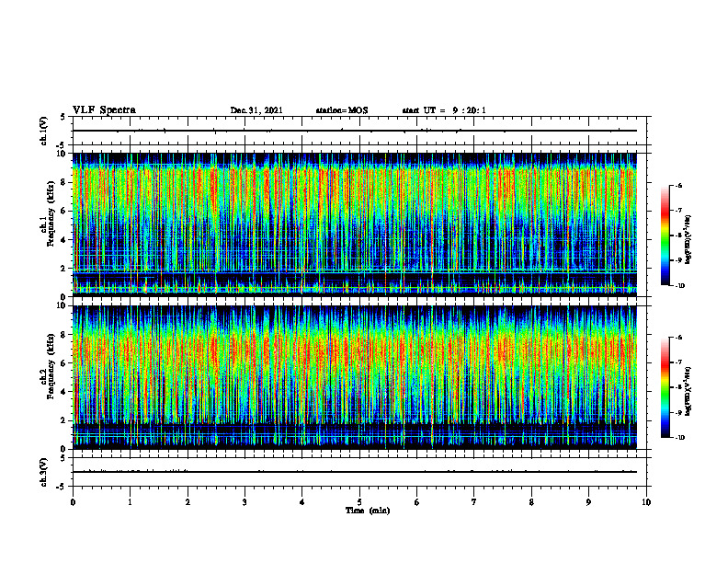
Task: Click the ch.2 colorbar "log(PSD)" label
Action: pyautogui.click(x=688, y=392)
